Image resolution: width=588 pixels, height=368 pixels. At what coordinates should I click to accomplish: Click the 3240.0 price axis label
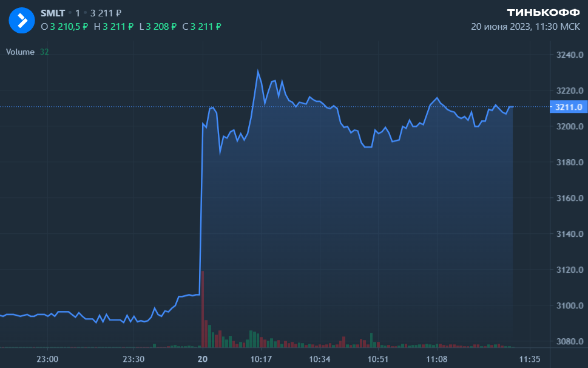coord(569,55)
